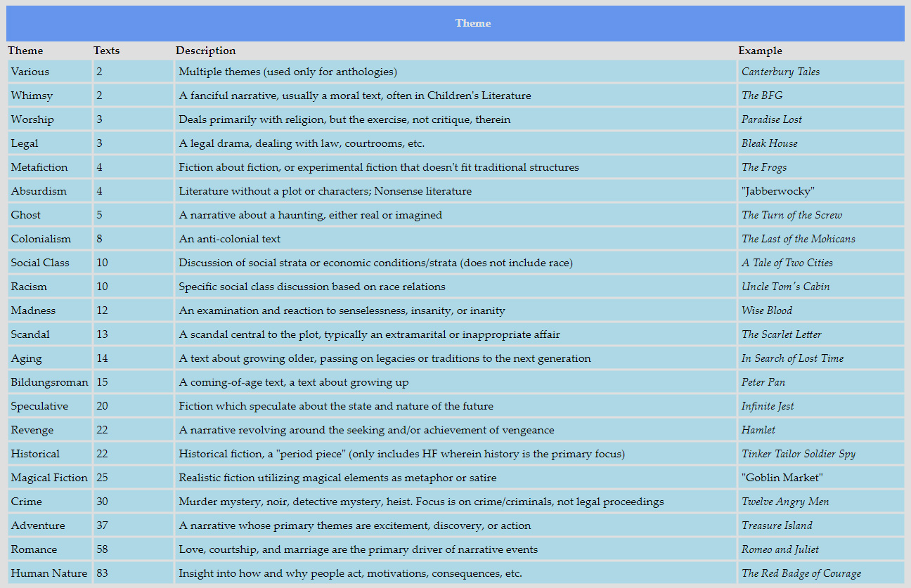Select the Colonialism theme cell
Viewport: 911px width, 588px height.
[x=49, y=239]
